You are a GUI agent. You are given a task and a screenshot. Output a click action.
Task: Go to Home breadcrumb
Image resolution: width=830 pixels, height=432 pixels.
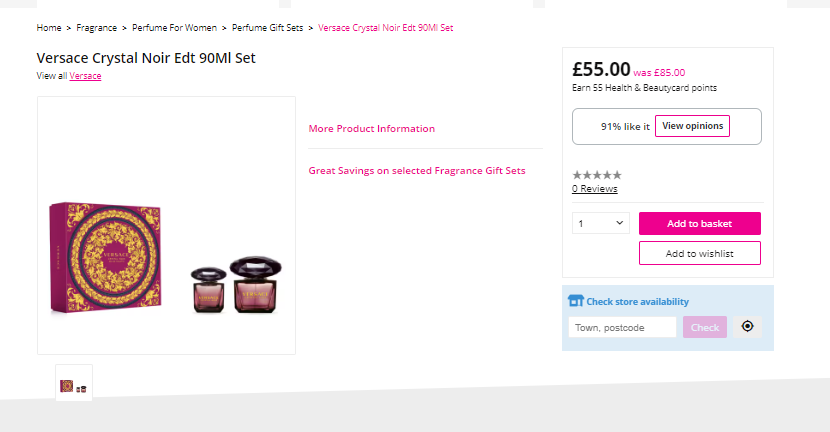49,28
